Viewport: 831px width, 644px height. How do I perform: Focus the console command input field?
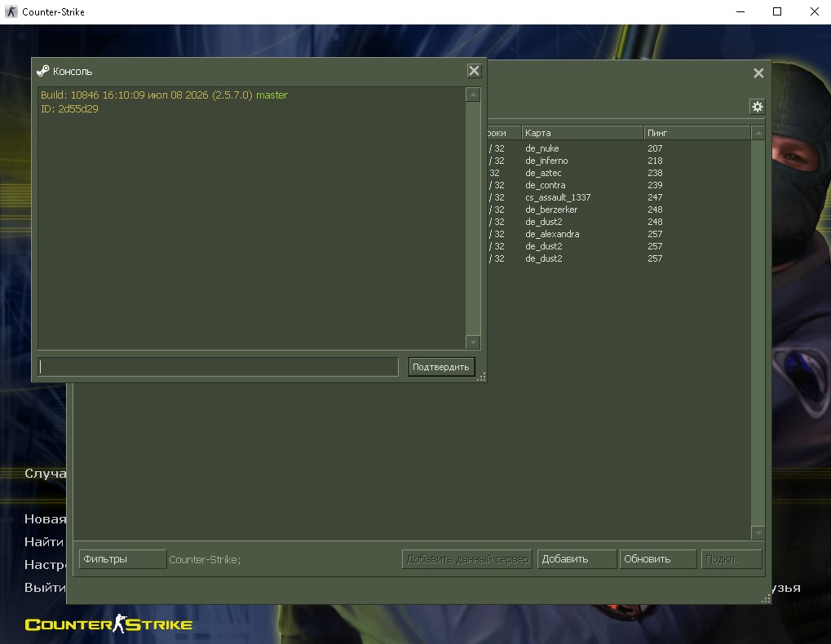coord(219,367)
